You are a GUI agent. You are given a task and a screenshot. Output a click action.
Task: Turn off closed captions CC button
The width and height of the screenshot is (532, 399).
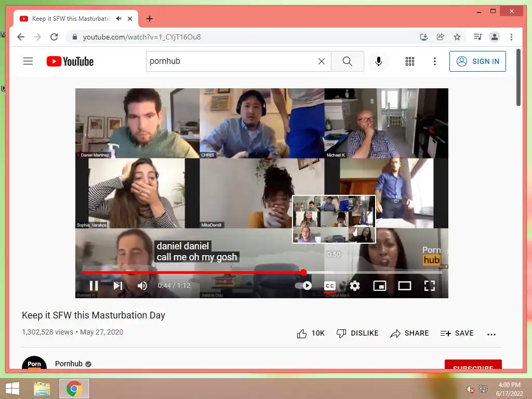coord(330,286)
